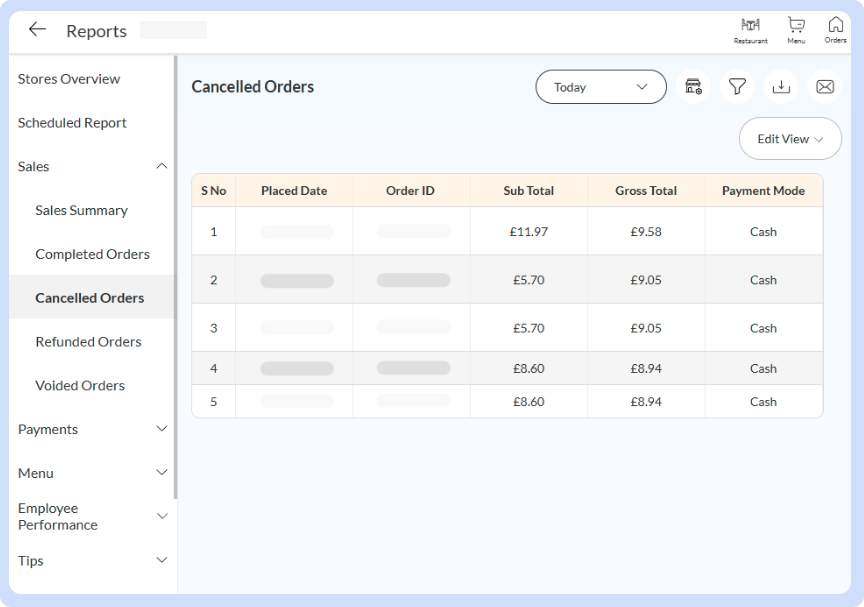The height and width of the screenshot is (607, 864).
Task: Open the Scheduled Report page
Action: click(x=71, y=123)
